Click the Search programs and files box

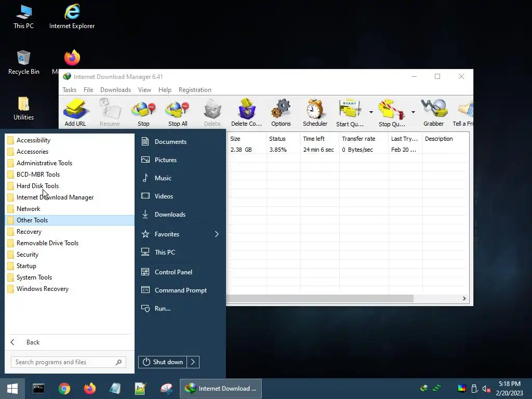(69, 362)
